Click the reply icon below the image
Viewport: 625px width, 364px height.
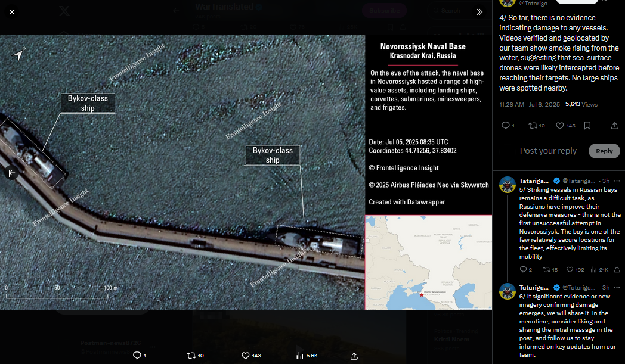(x=137, y=355)
